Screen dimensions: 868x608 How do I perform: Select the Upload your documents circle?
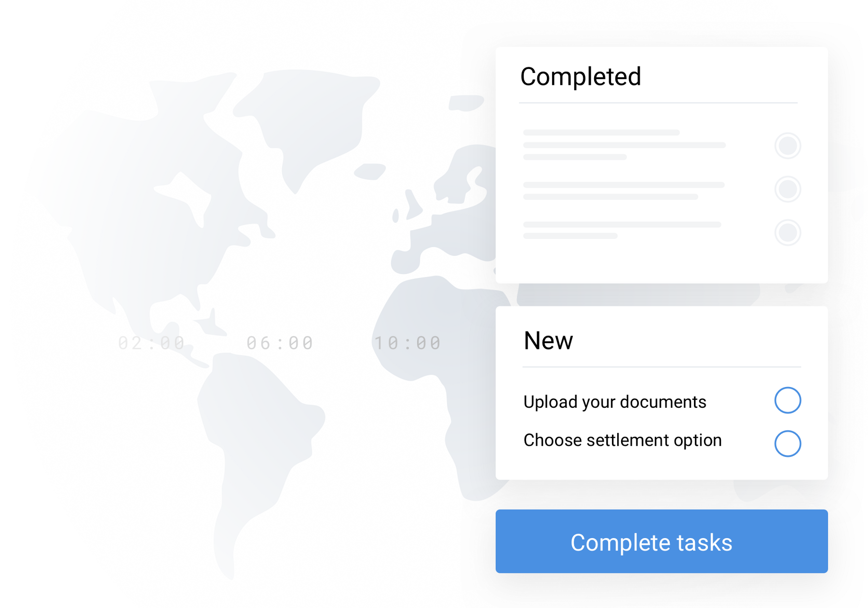787,400
